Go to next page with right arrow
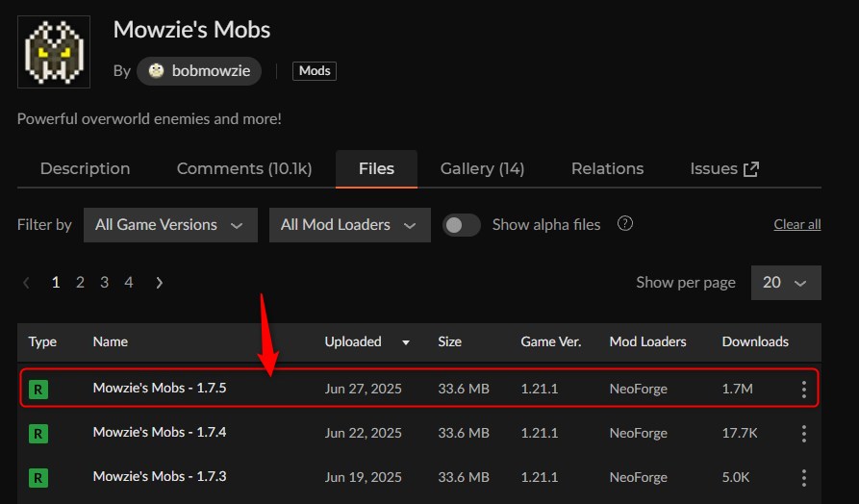Image resolution: width=859 pixels, height=504 pixels. pyautogui.click(x=159, y=283)
